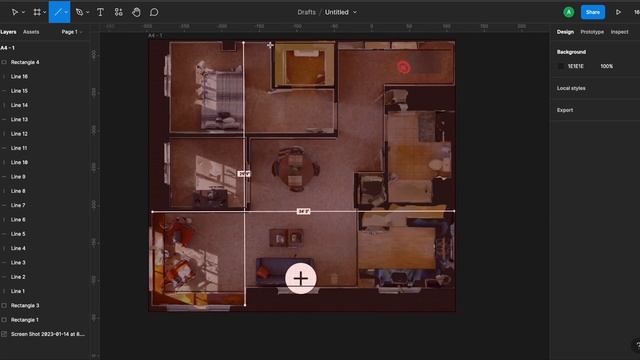Open the Pen tool dropdown arrow

click(x=87, y=12)
